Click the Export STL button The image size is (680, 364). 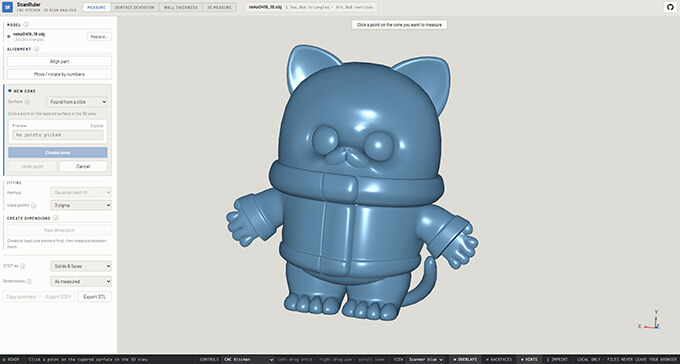pos(95,297)
